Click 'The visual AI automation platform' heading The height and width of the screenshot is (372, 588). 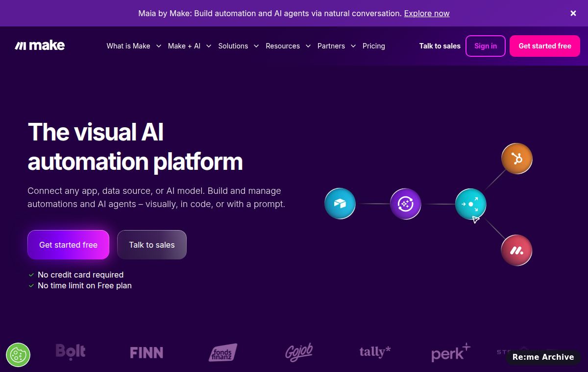[x=135, y=147]
